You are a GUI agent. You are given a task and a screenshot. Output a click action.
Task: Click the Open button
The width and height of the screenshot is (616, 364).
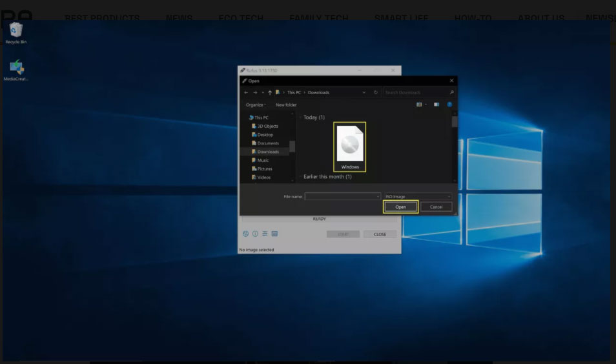400,207
